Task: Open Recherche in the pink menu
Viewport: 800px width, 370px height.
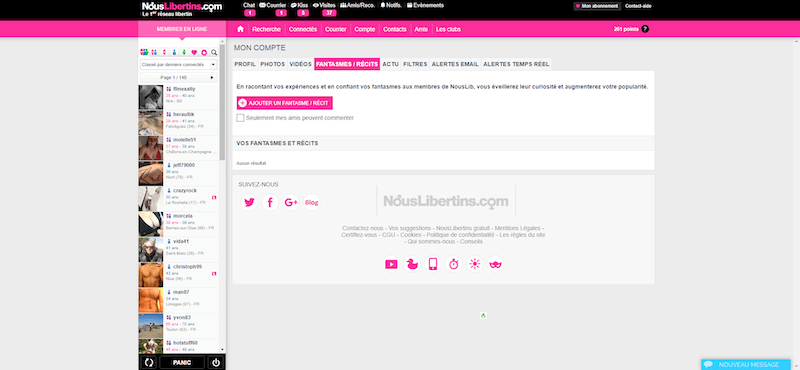Action: point(266,29)
